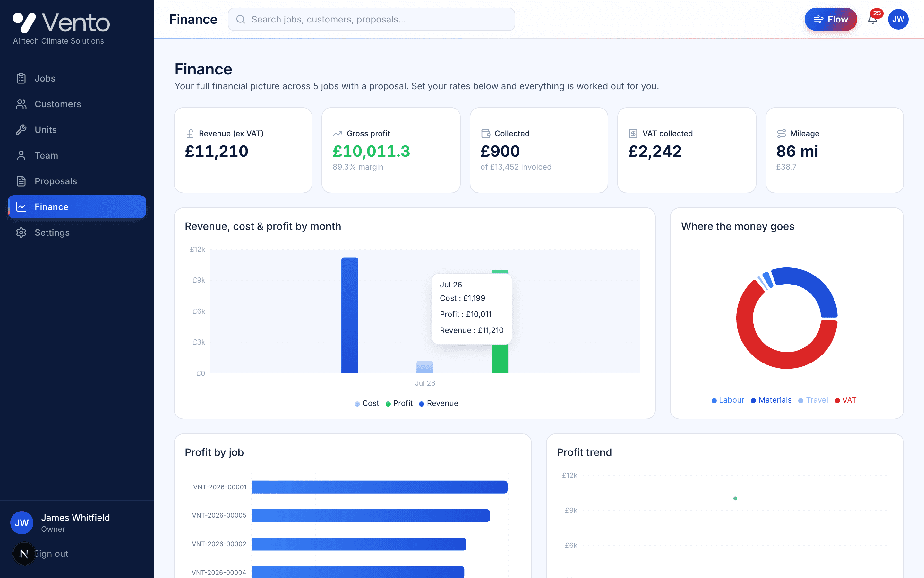Image resolution: width=924 pixels, height=578 pixels.
Task: Click the green Profit trend data point
Action: click(735, 498)
